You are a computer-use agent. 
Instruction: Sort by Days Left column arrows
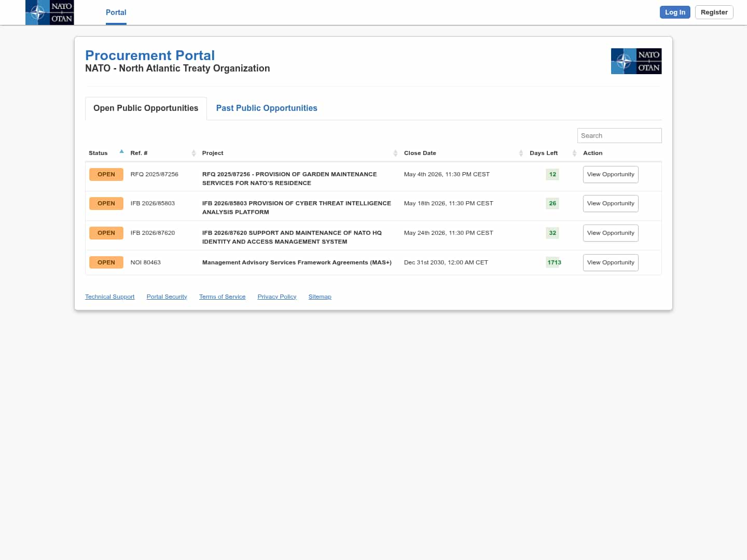pyautogui.click(x=574, y=153)
